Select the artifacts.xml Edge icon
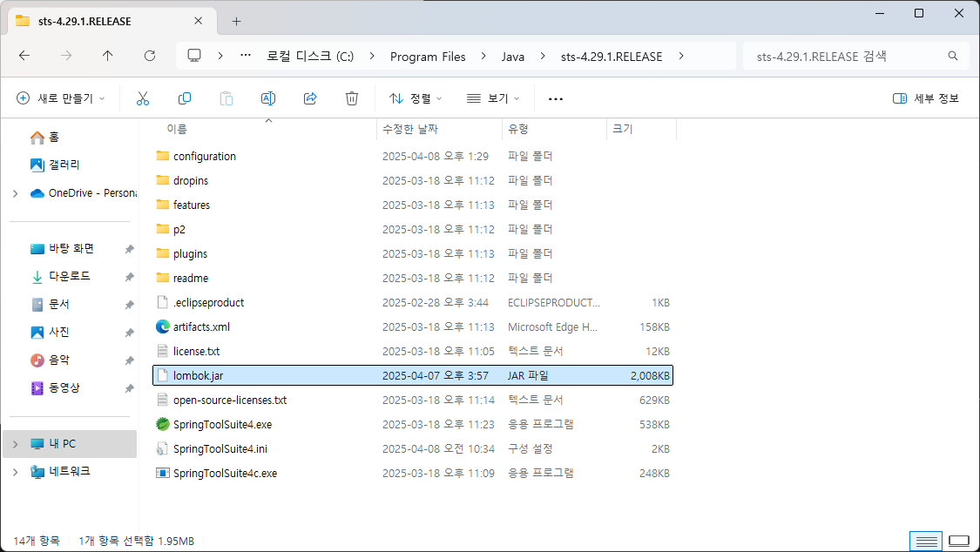This screenshot has height=552, width=980. 163,326
